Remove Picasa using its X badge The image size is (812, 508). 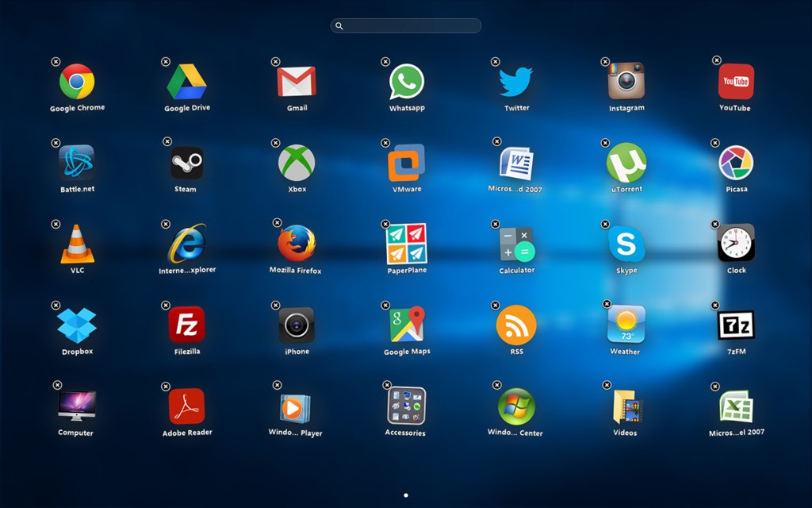click(715, 143)
